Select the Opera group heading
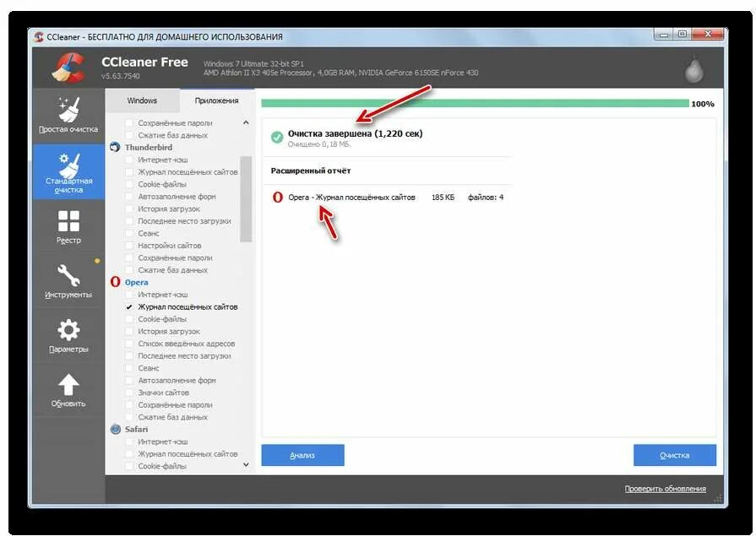Viewport: 756px width, 536px height. [137, 282]
